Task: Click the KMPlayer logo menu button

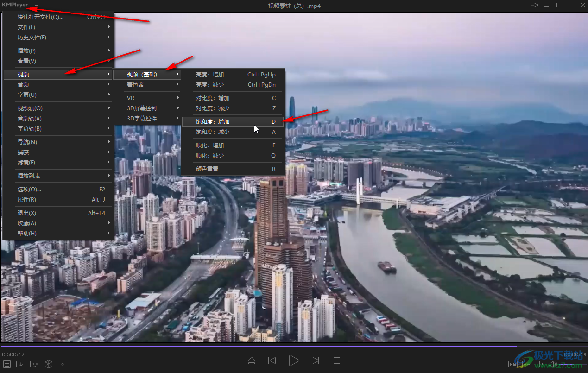Action: [15, 5]
